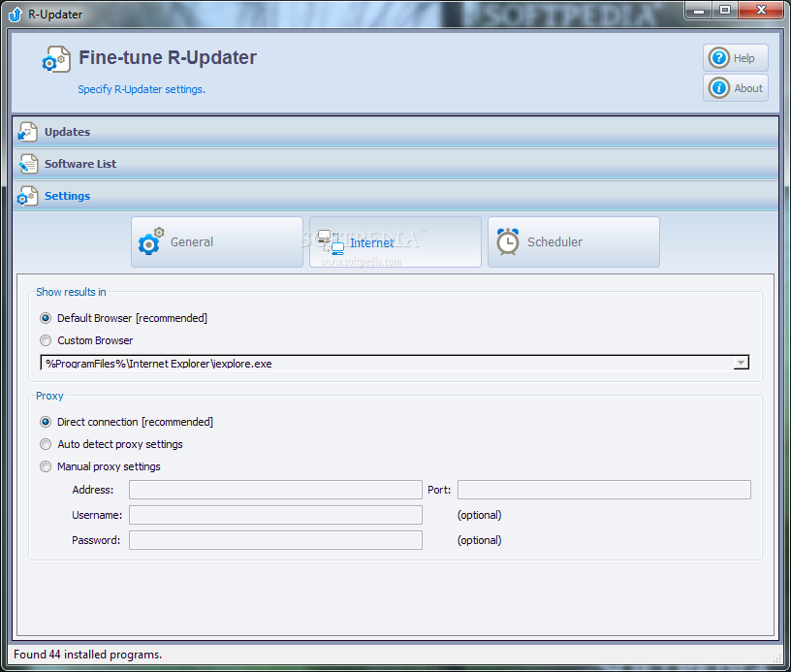Collapse the Settings accordion section

395,196
